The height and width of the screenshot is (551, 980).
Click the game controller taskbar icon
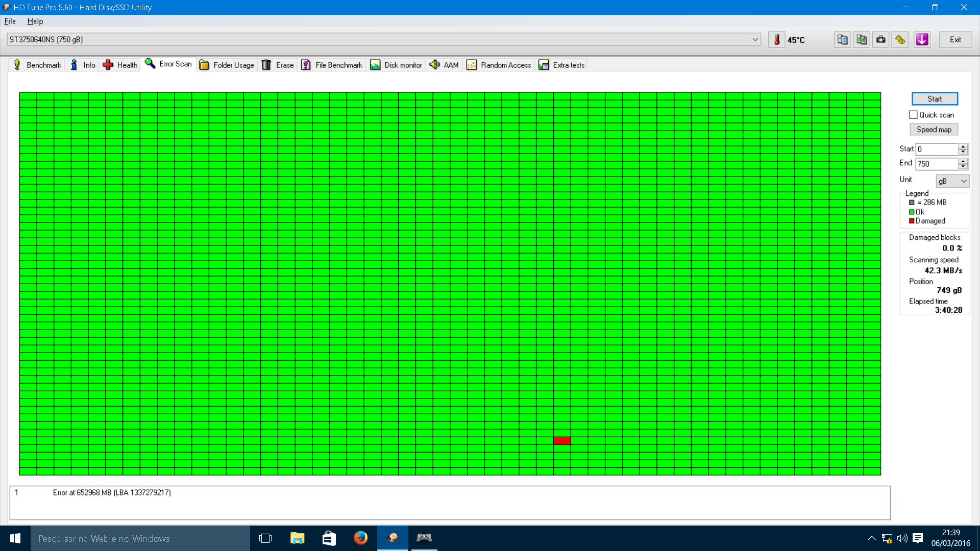[x=424, y=538]
